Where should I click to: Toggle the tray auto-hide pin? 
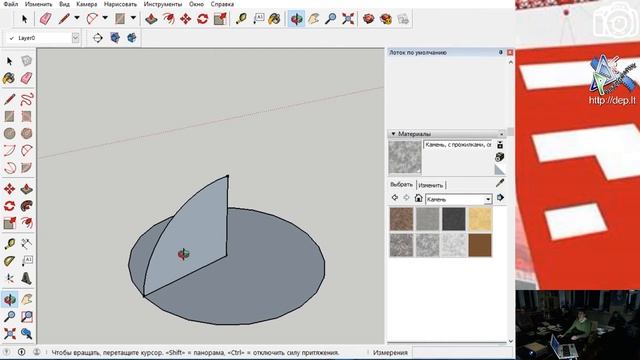[x=501, y=53]
